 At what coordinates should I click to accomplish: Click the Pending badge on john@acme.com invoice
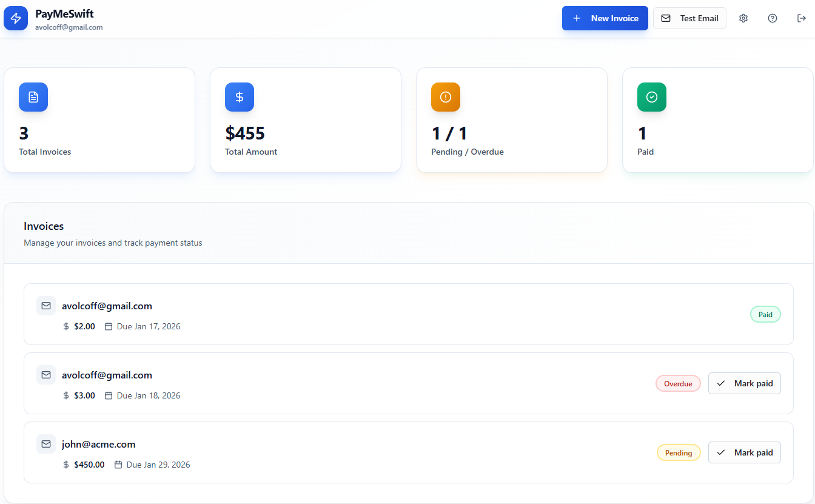click(679, 452)
